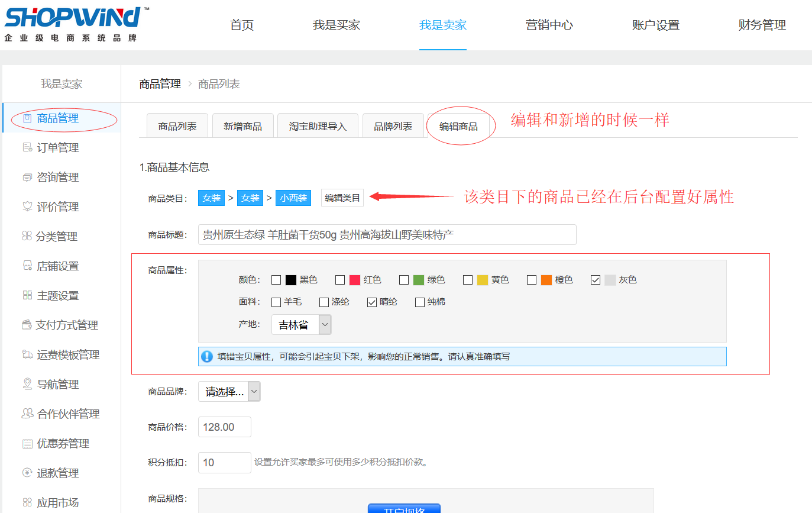Open the 产地 dropdown showing 吉林省
Screen dimensions: 812x513
(x=302, y=325)
